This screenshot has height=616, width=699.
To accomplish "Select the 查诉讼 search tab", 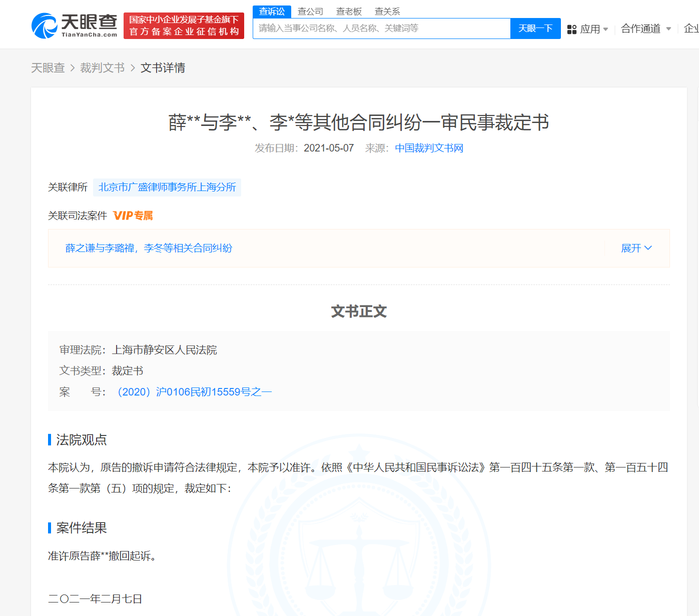I will (x=272, y=11).
